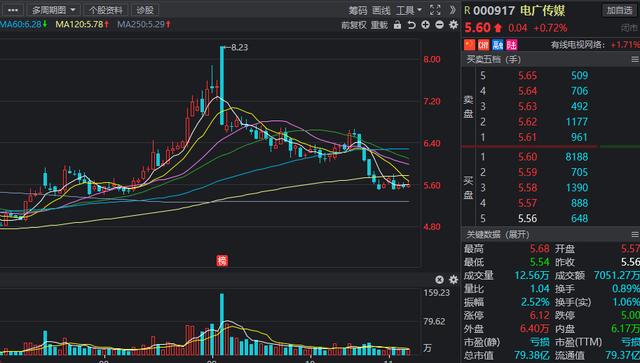Click the 涨停 value 6.12
Viewport: 640px width, 363px height.
[539, 315]
